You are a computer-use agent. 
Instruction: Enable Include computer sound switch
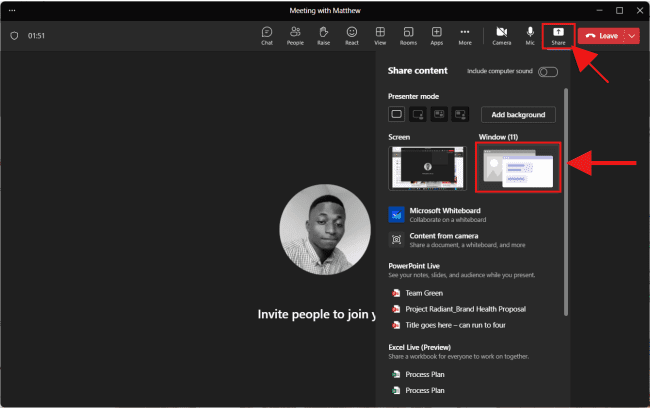547,72
